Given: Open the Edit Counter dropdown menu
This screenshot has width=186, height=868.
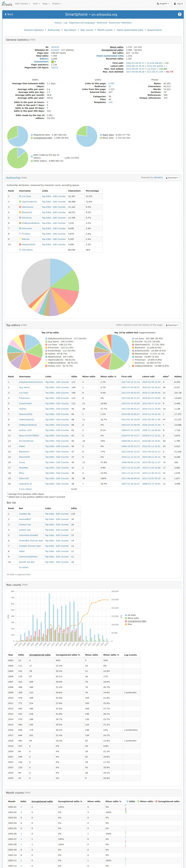Looking at the screenshot, I should click(x=22, y=4).
